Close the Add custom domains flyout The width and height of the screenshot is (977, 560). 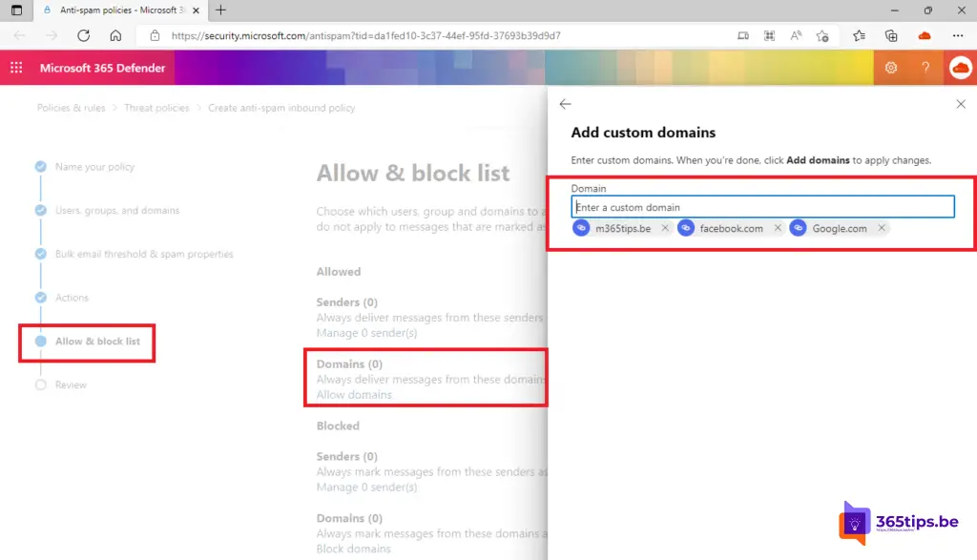(x=961, y=104)
